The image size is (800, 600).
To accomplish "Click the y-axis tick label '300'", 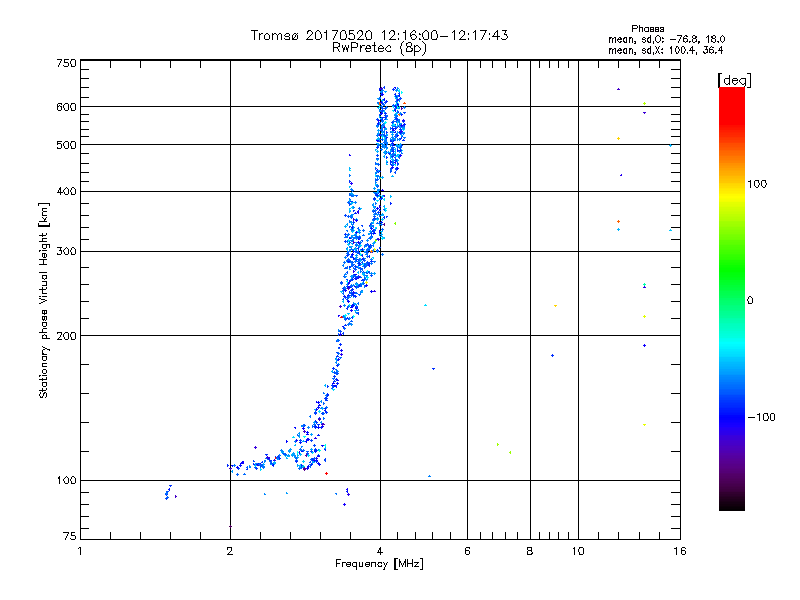I will point(66,251).
